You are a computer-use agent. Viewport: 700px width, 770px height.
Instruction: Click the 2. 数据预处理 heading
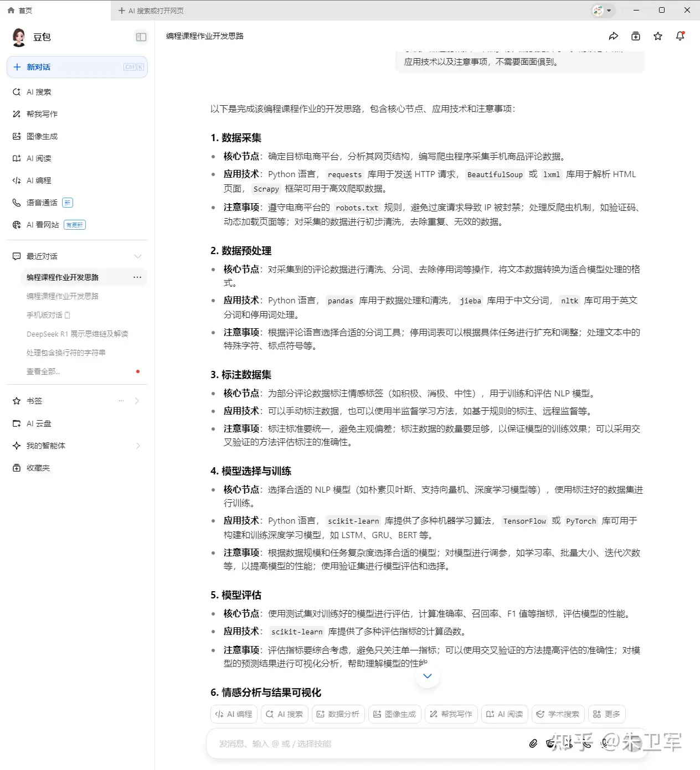[241, 251]
